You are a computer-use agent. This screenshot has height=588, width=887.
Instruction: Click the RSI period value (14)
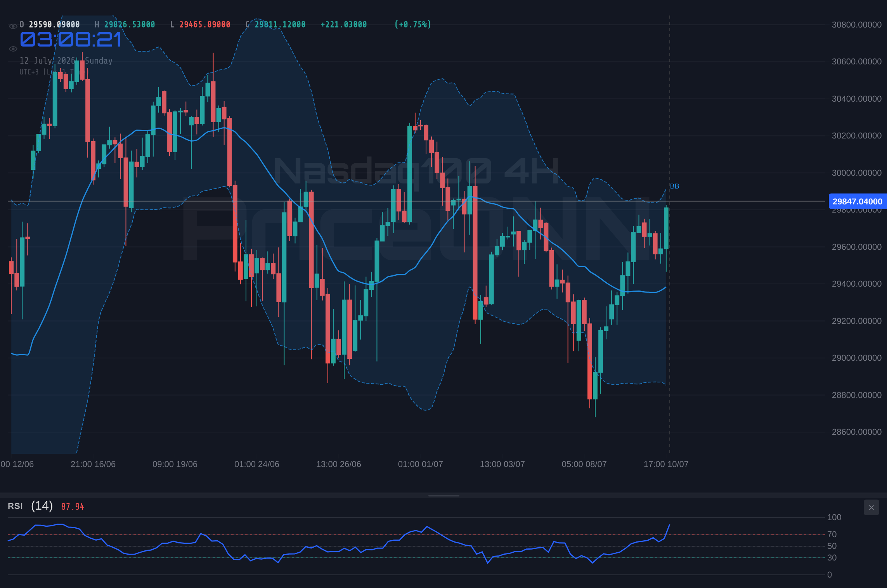pyautogui.click(x=42, y=506)
